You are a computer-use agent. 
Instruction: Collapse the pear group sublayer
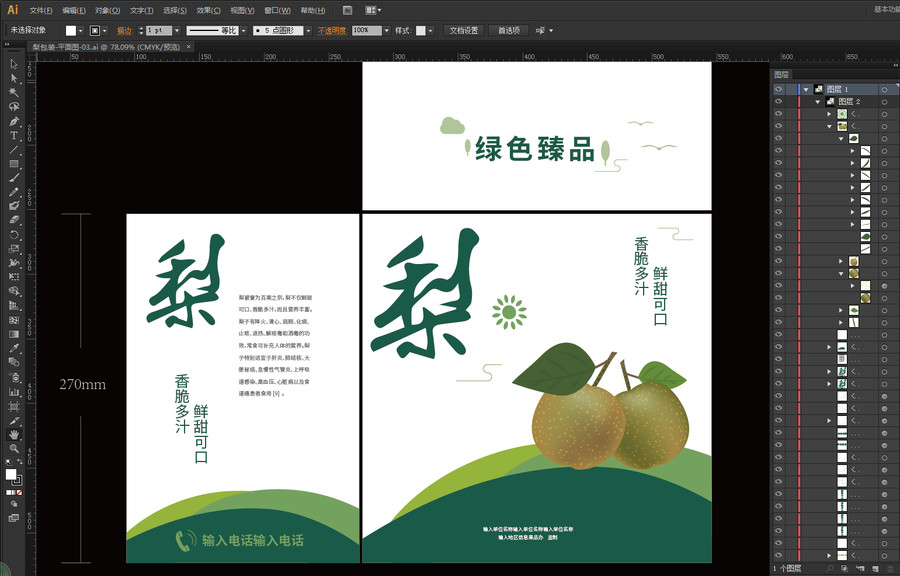pos(829,126)
